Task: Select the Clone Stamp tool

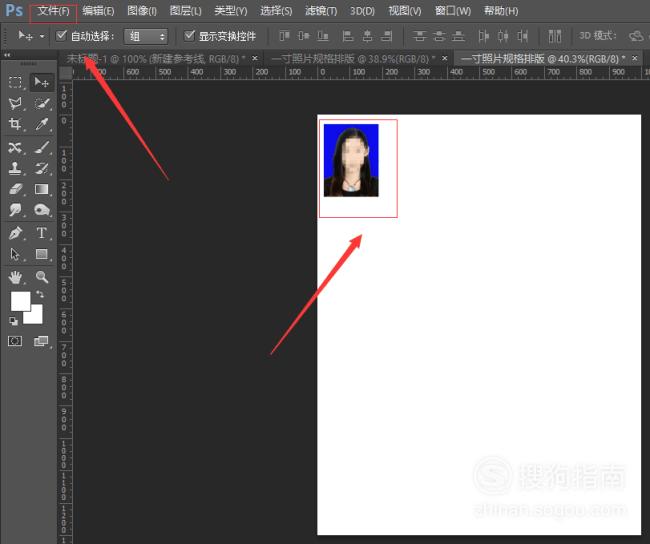Action: (x=15, y=168)
